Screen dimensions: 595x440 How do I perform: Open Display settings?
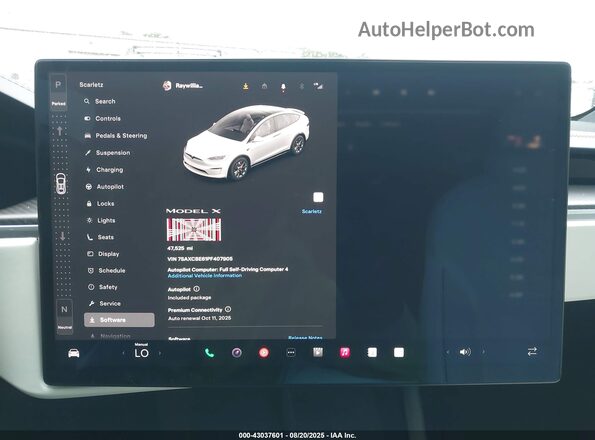103,254
